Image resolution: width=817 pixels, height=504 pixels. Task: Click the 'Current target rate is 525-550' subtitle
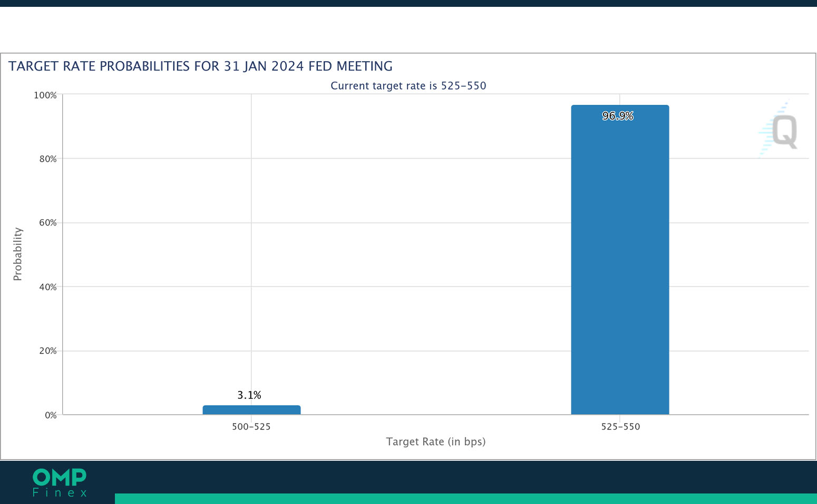408,86
